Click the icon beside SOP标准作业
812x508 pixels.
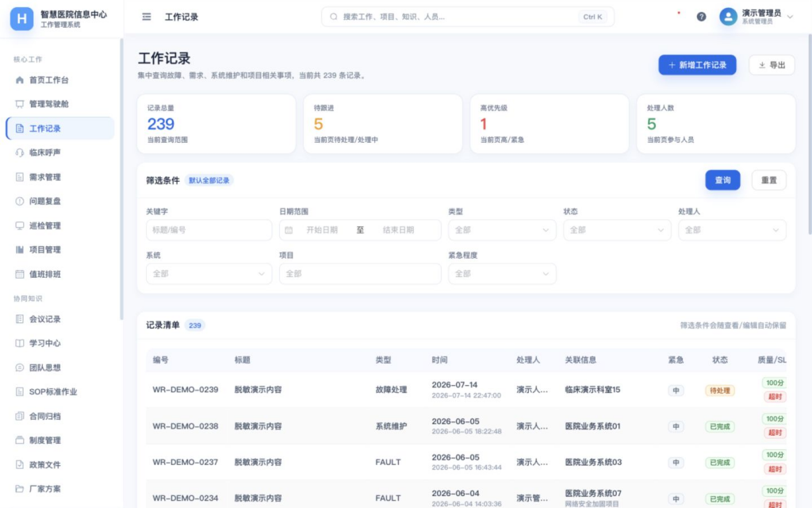(x=20, y=392)
